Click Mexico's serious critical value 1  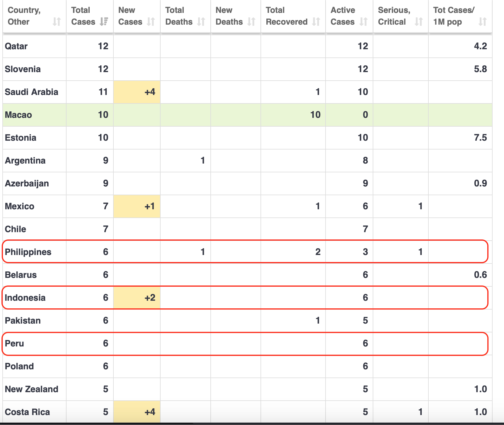pos(420,206)
